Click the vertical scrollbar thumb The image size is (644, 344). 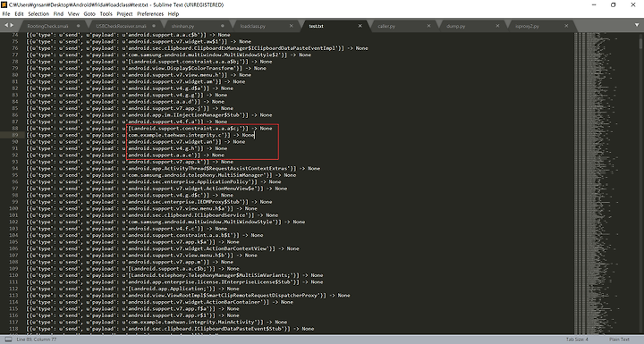click(640, 45)
